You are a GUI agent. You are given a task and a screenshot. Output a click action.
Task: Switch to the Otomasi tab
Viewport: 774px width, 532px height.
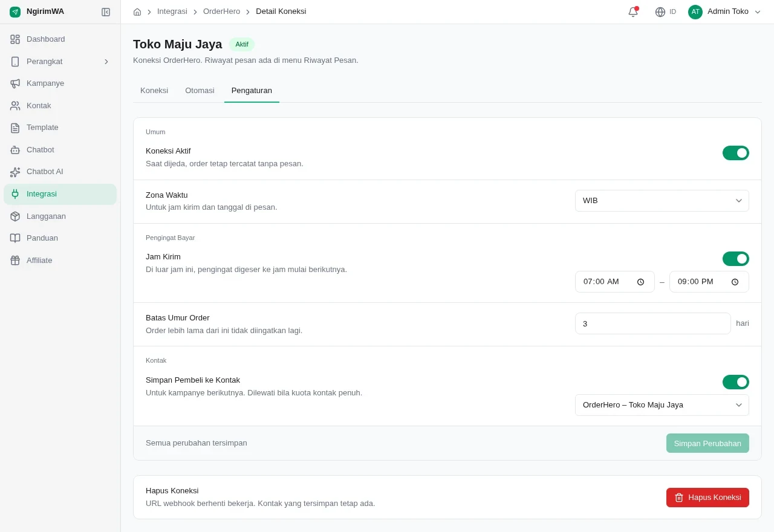(200, 91)
